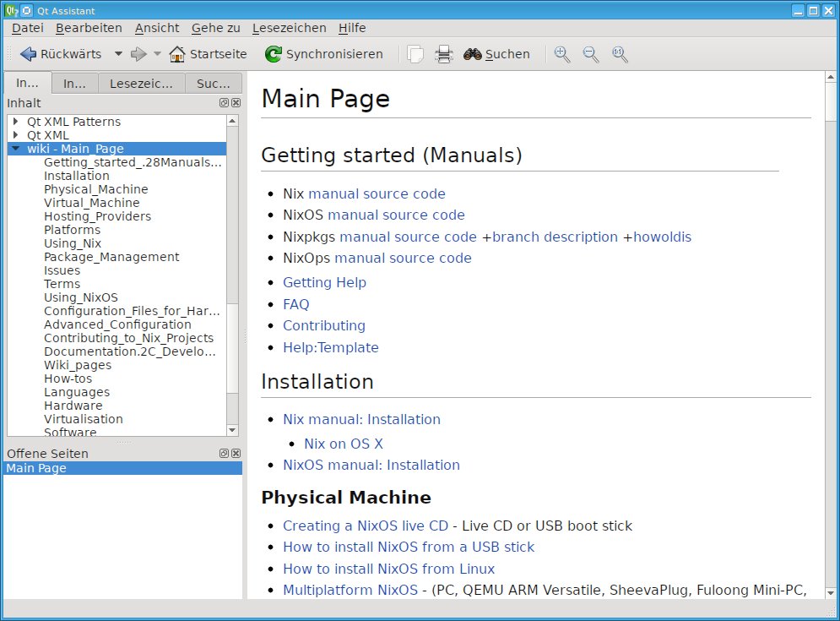Float the Inhalt panel using its undock button
840x621 pixels.
[x=224, y=103]
